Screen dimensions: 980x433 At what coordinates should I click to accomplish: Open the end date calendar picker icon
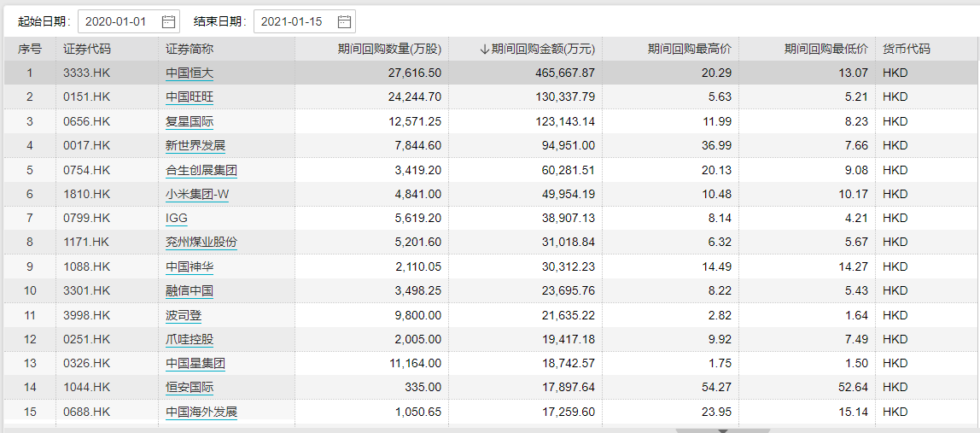344,21
